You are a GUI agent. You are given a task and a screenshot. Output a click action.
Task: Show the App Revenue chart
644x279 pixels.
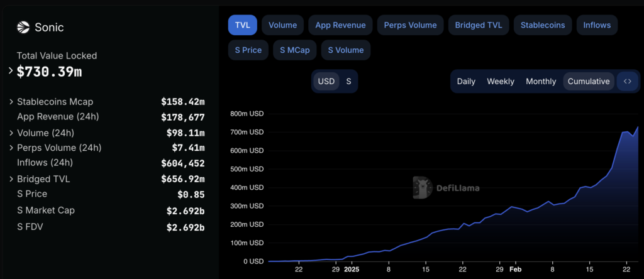[x=340, y=25]
